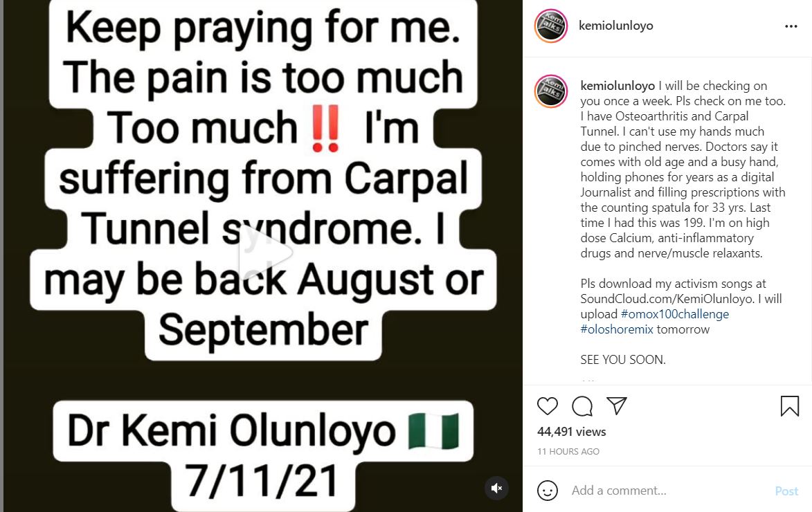
Task: Open the three-dot more options menu
Action: click(x=791, y=26)
